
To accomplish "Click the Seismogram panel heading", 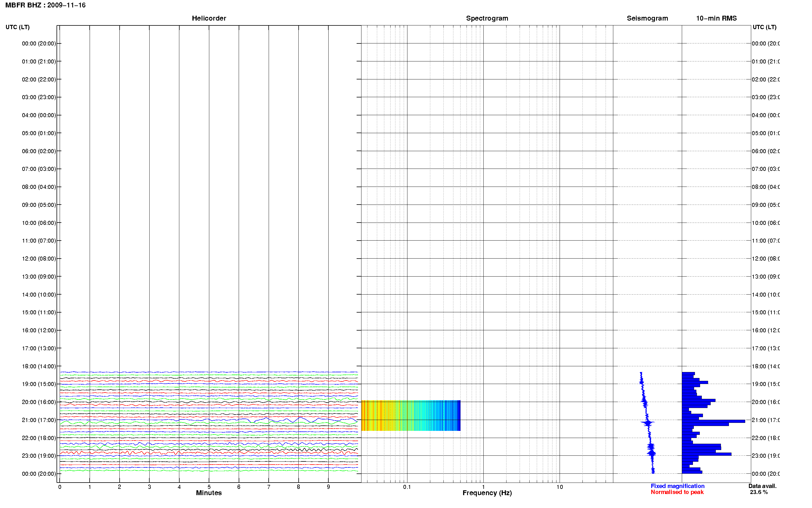I will click(647, 18).
